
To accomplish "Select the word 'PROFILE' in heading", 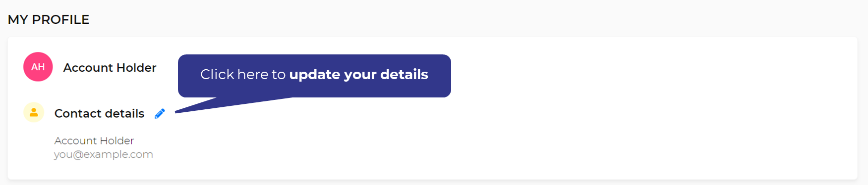I will (x=60, y=19).
